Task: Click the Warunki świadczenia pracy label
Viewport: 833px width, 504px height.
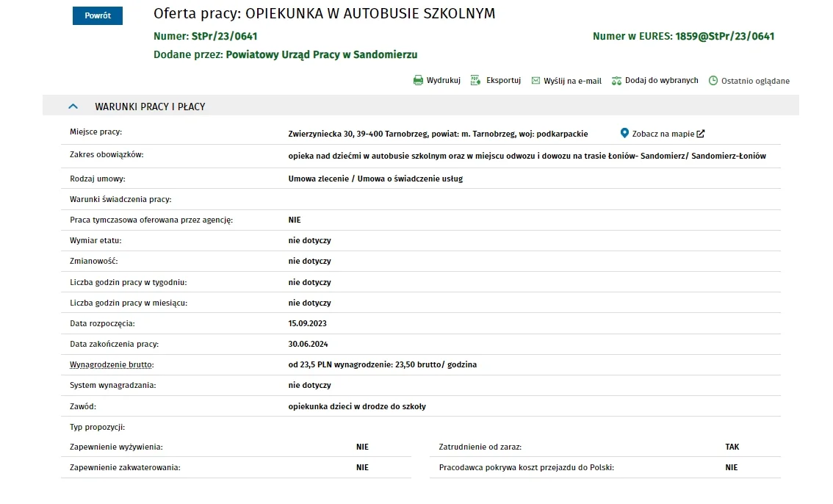Action: 120,200
